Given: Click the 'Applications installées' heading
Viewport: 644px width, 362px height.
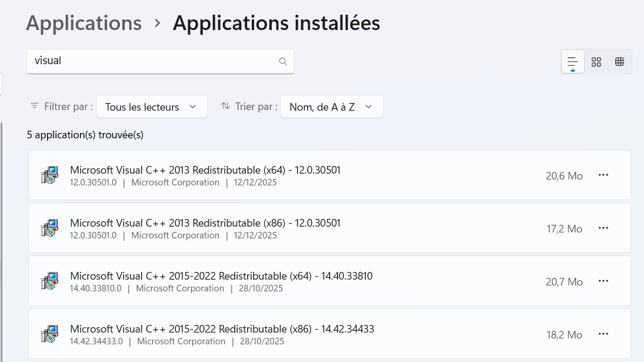Looking at the screenshot, I should 276,24.
